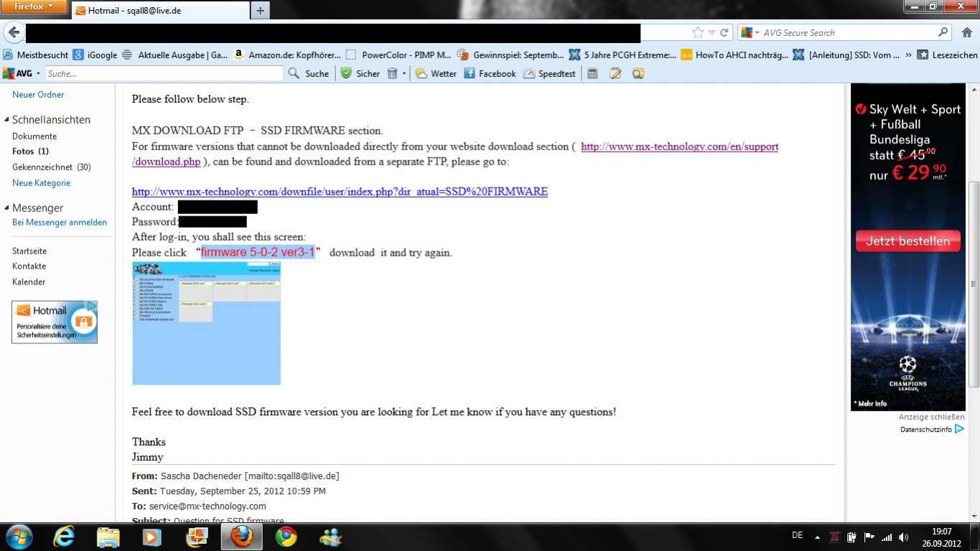Click the Jetzt bestellen ad button

click(x=907, y=241)
